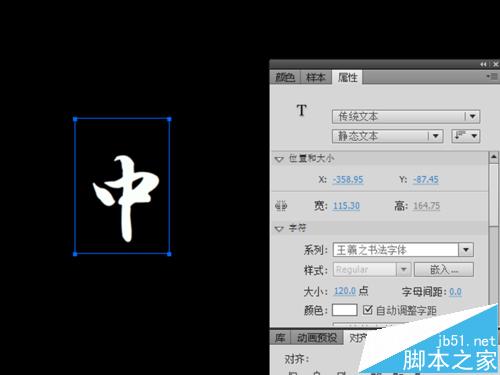Collapse the 字符 section
Image resolution: width=500 pixels, height=375 pixels.
[x=279, y=229]
